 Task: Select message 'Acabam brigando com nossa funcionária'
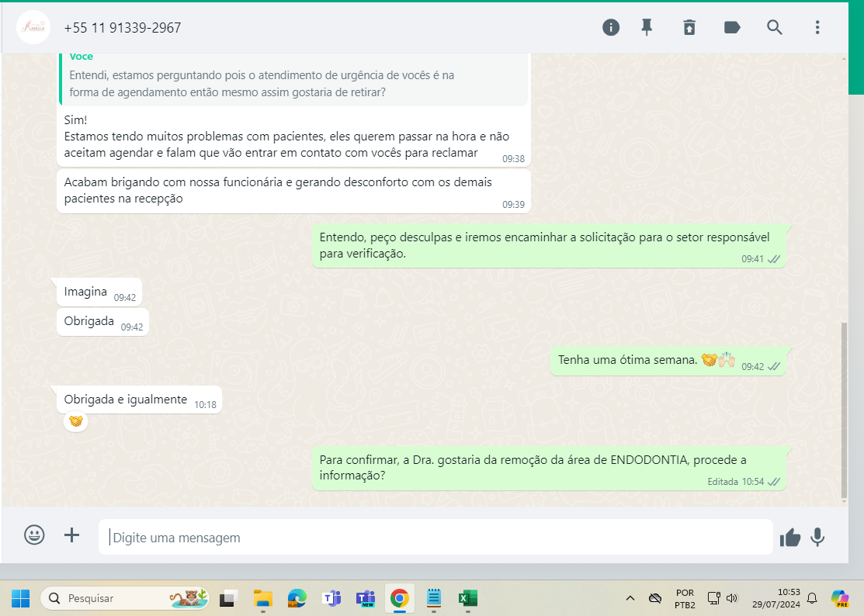tap(293, 191)
